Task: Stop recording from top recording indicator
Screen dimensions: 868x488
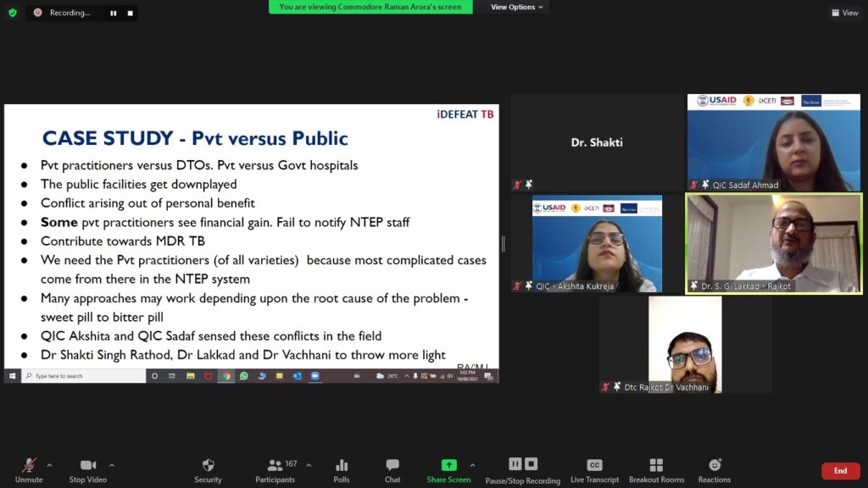Action: click(x=130, y=14)
